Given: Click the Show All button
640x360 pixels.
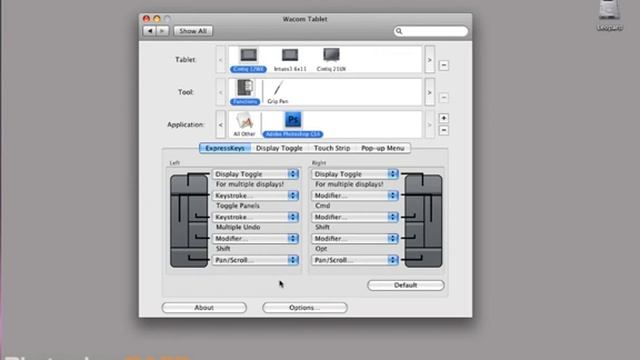Looking at the screenshot, I should [x=193, y=31].
